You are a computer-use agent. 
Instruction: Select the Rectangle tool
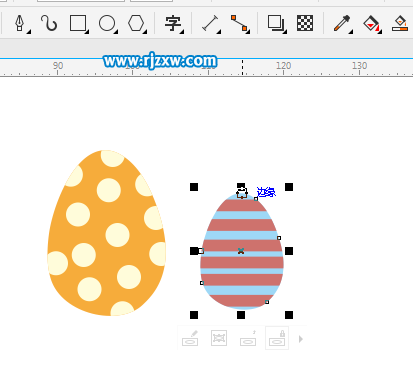78,23
